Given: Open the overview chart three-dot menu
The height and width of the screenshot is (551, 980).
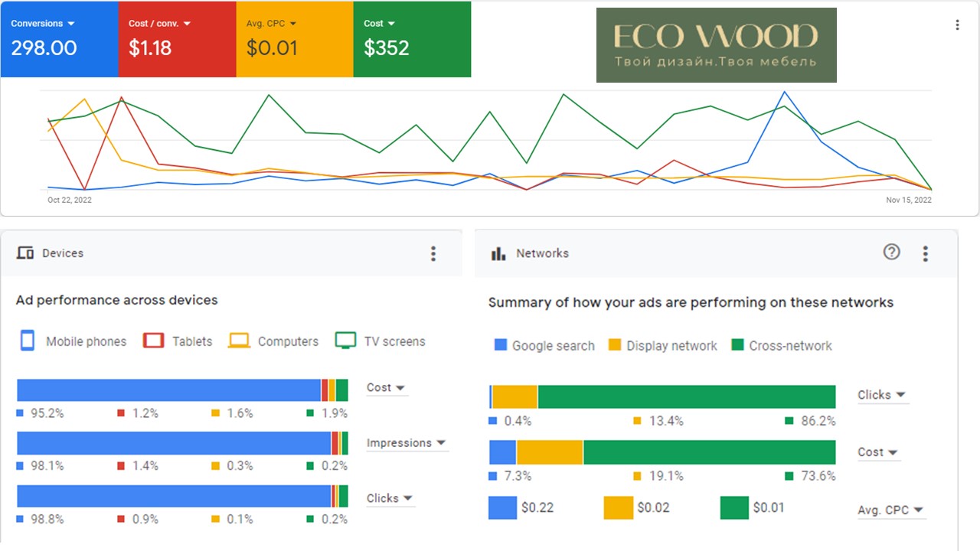Looking at the screenshot, I should click(957, 24).
